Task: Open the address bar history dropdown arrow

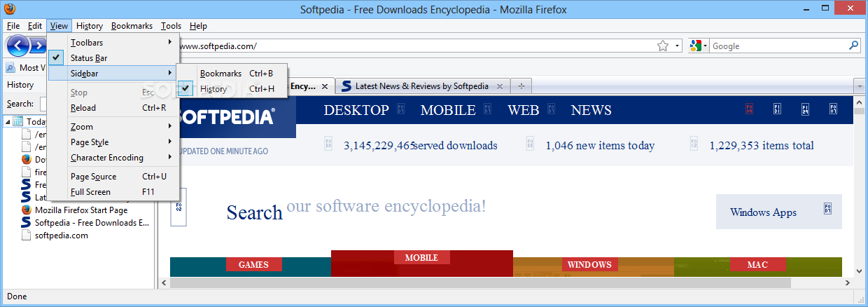Action: [x=678, y=46]
